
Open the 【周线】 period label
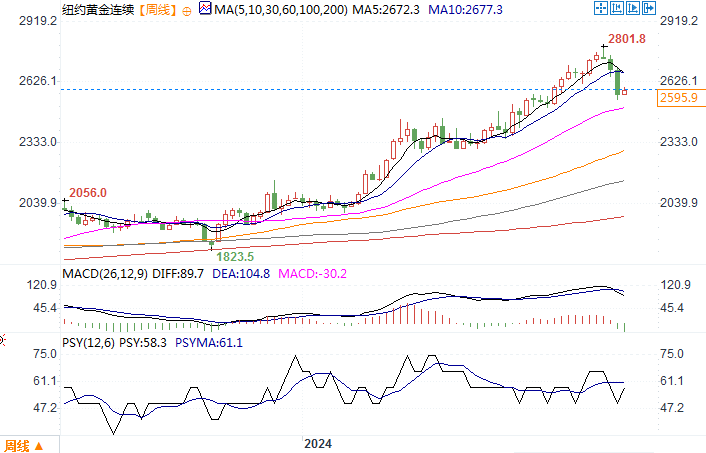[157, 9]
